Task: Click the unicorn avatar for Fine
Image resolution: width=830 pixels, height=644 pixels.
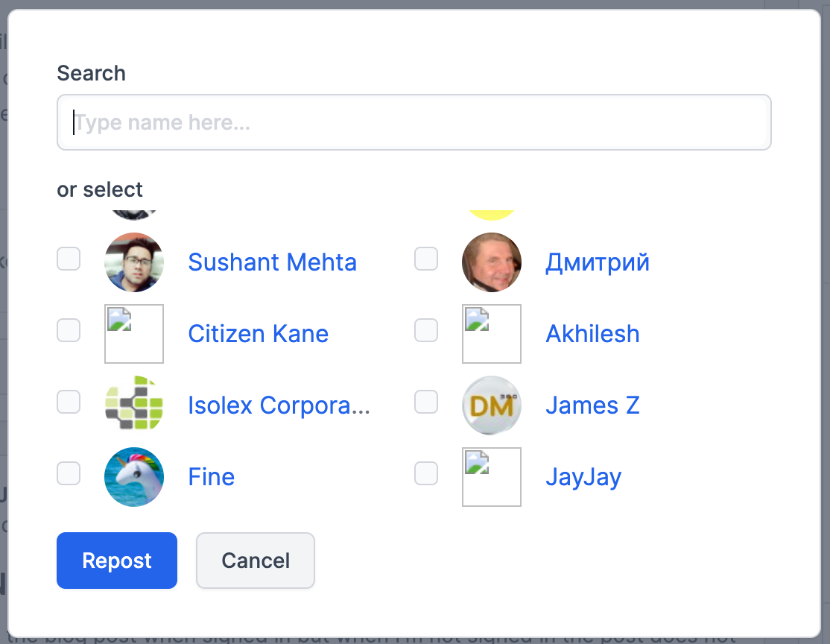Action: 134,477
